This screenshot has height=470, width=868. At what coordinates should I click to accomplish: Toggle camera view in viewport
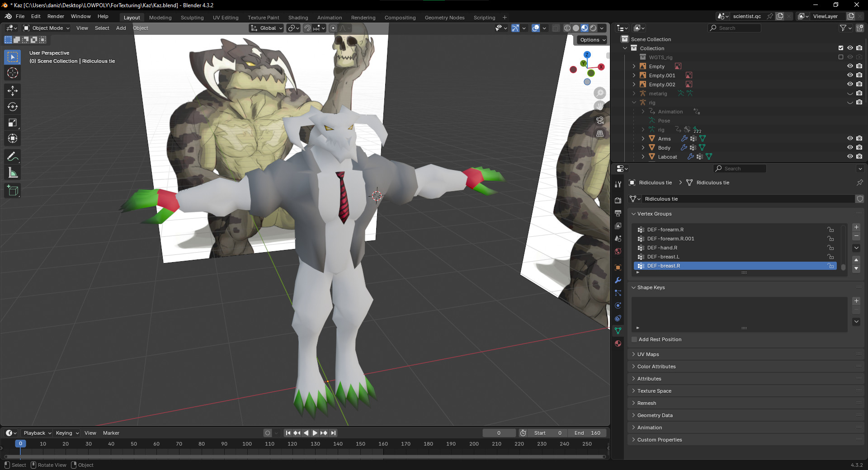tap(600, 120)
